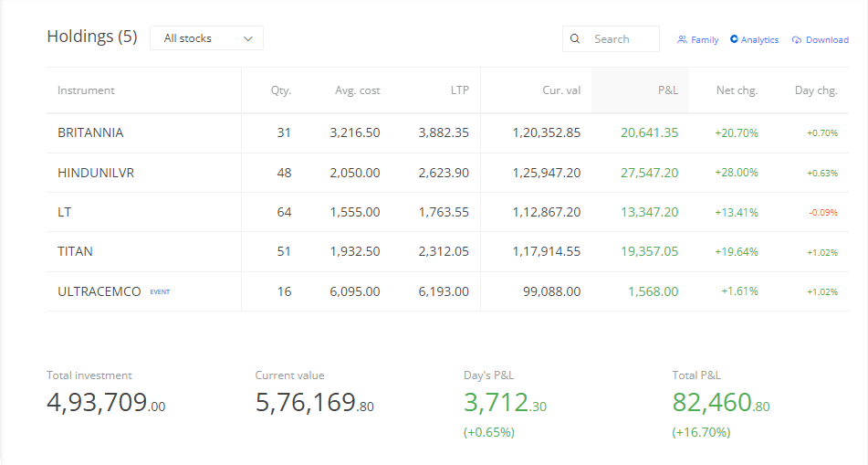Image resolution: width=868 pixels, height=465 pixels.
Task: Click Total investment amount 4,93,709.00
Action: point(106,402)
